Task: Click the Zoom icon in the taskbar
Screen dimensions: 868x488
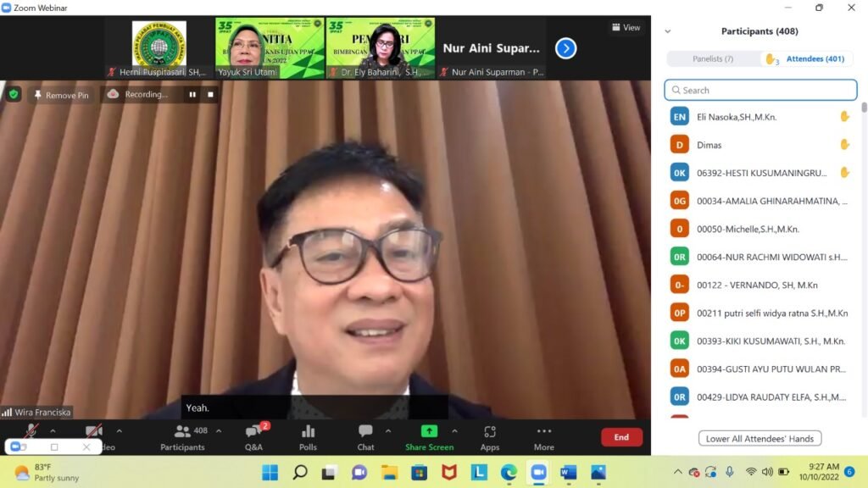Action: [538, 473]
